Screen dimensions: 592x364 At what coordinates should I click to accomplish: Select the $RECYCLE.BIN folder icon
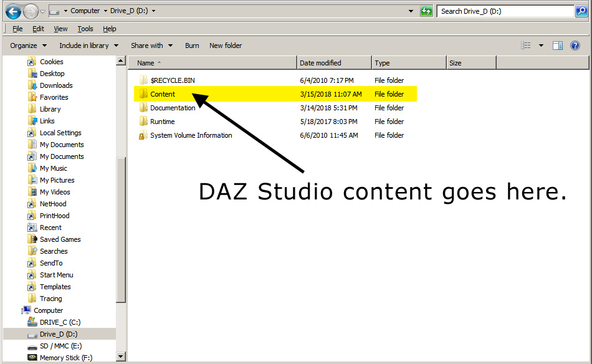(x=143, y=80)
